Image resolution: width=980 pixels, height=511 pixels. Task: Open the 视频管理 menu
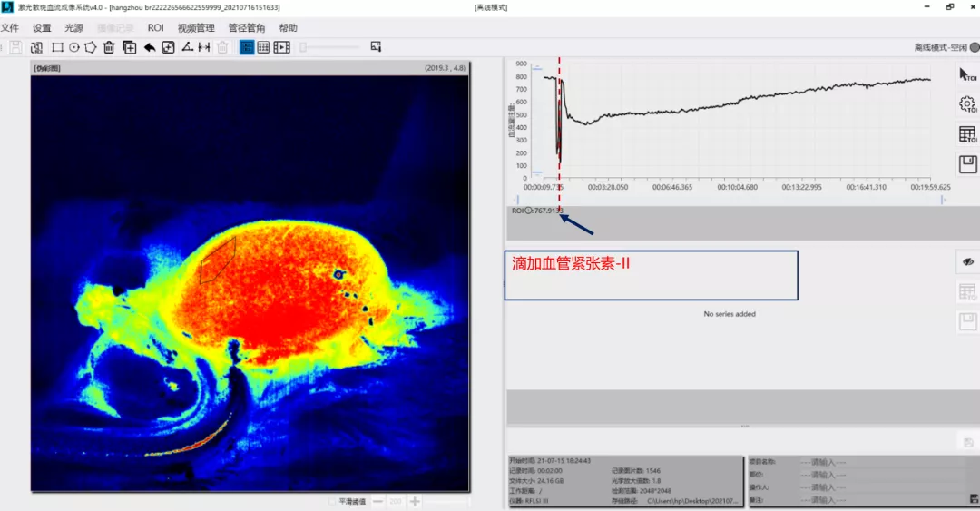[x=196, y=28]
